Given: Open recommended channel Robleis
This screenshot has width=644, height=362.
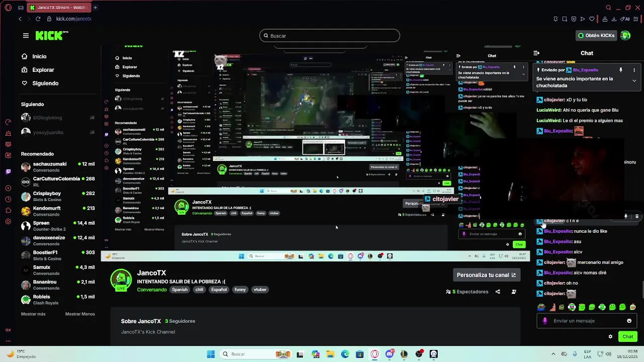Looking at the screenshot, I should point(58,300).
